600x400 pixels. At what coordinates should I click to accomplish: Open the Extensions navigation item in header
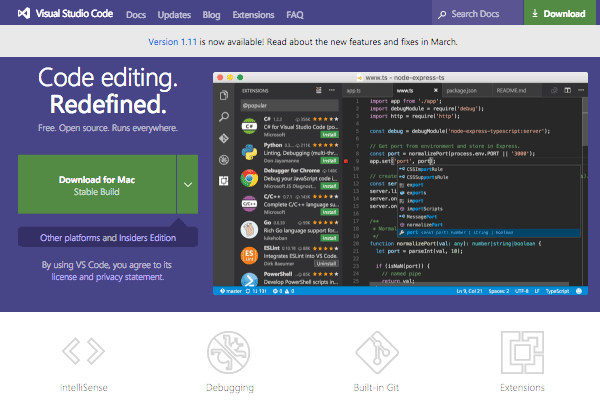coord(253,15)
